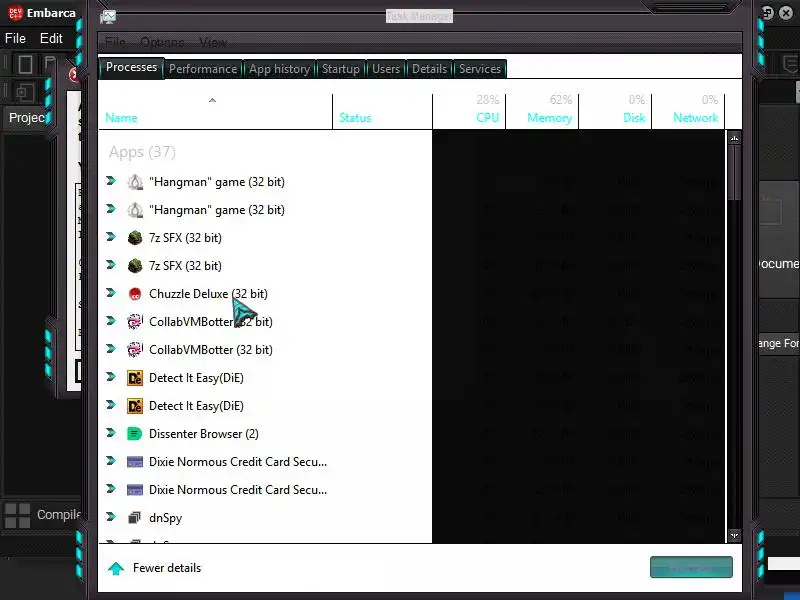
Task: Expand the fully visible dnSpy process row
Action: point(111,517)
